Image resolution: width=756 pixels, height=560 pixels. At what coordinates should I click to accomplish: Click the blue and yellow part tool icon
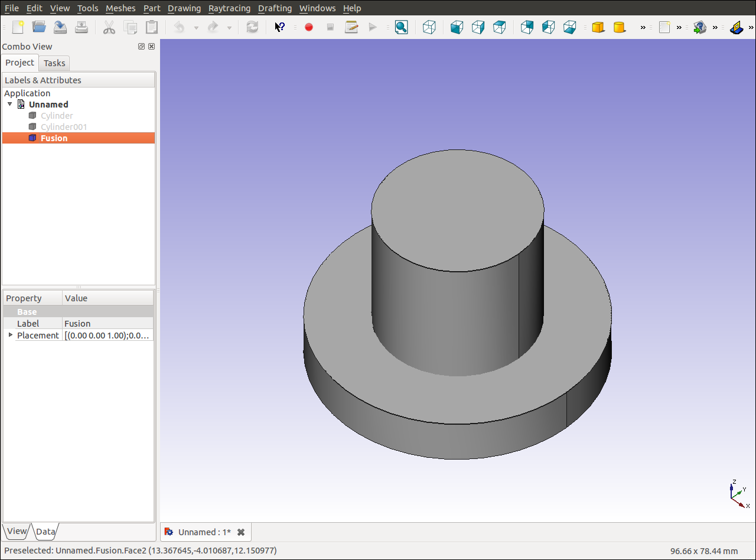pyautogui.click(x=736, y=27)
